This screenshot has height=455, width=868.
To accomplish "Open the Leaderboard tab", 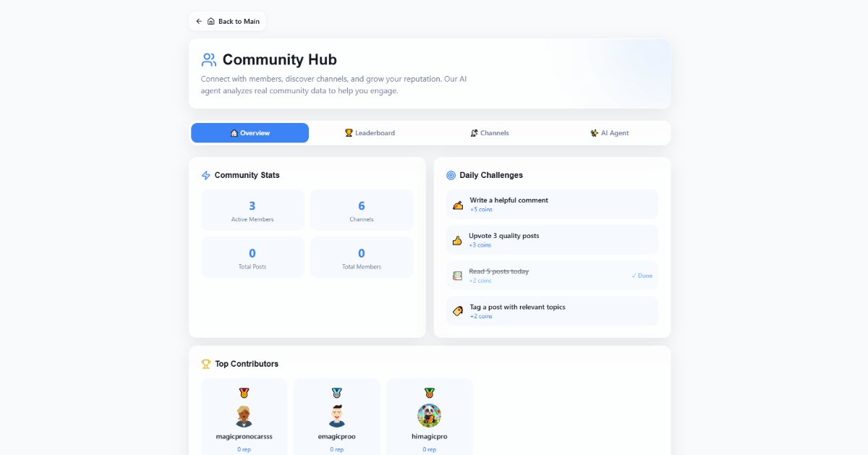I will click(x=370, y=133).
